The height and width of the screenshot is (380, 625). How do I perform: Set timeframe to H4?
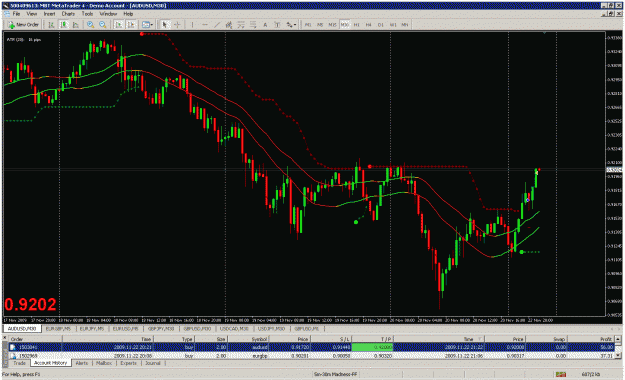pyautogui.click(x=368, y=25)
